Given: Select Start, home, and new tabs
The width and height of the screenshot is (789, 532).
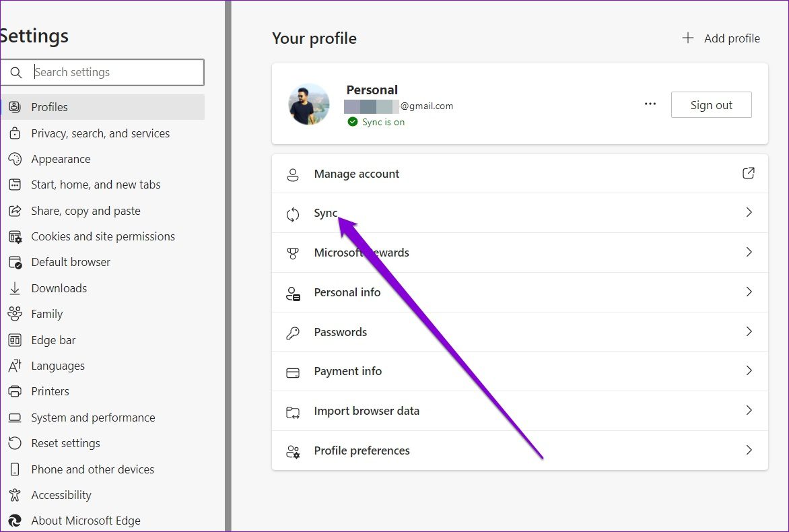Looking at the screenshot, I should 102,185.
